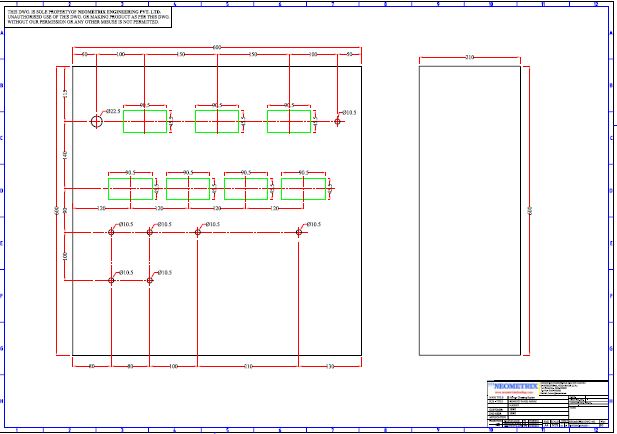The height and width of the screenshot is (434, 617).
Task: Pick rightmost green cutout in second row
Action: tap(302, 189)
